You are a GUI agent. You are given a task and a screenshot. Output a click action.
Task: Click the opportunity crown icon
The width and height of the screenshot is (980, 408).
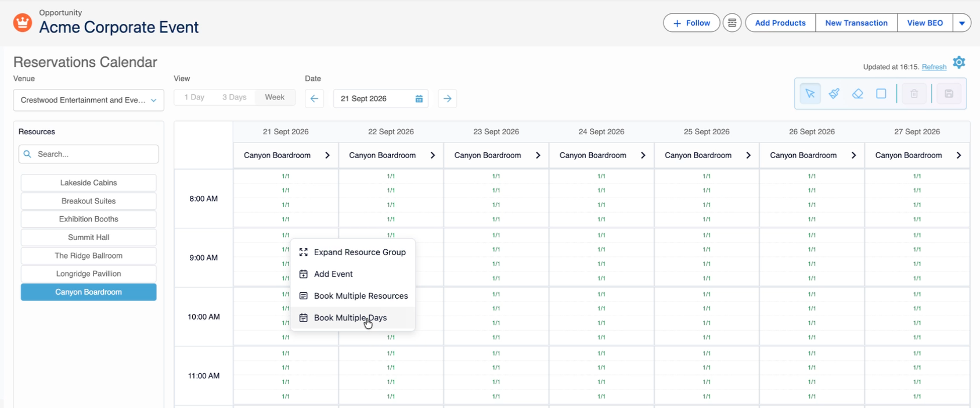(x=22, y=23)
